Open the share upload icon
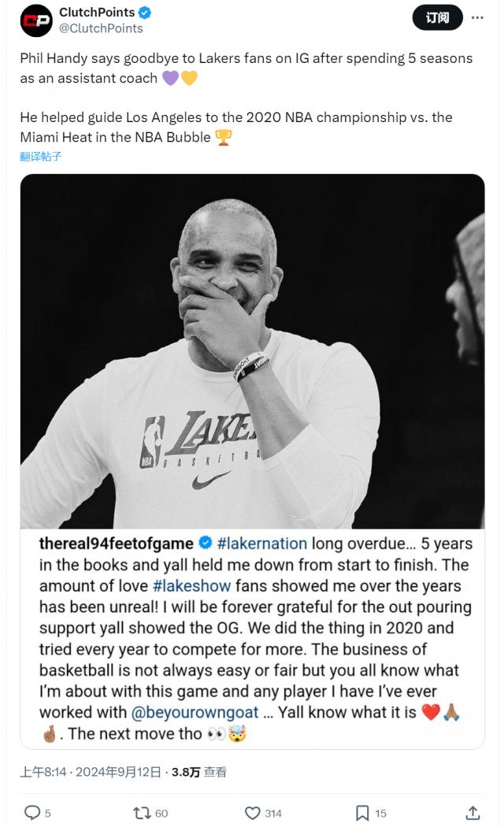Image resolution: width=504 pixels, height=827 pixels. tap(473, 813)
